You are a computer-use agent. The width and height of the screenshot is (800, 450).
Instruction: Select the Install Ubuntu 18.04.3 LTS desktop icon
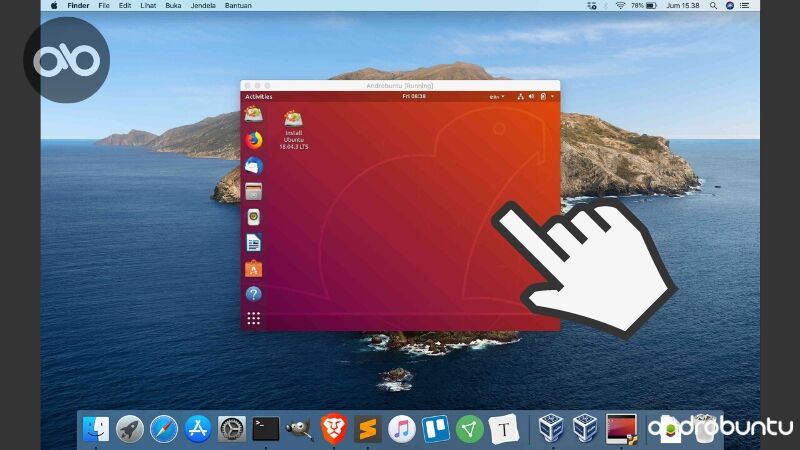click(293, 131)
